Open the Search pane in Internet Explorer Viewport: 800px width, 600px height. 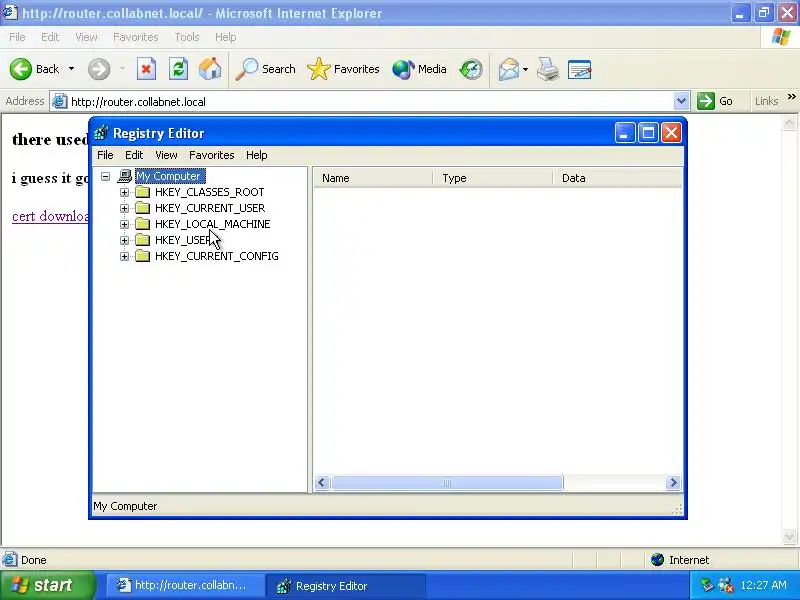265,69
